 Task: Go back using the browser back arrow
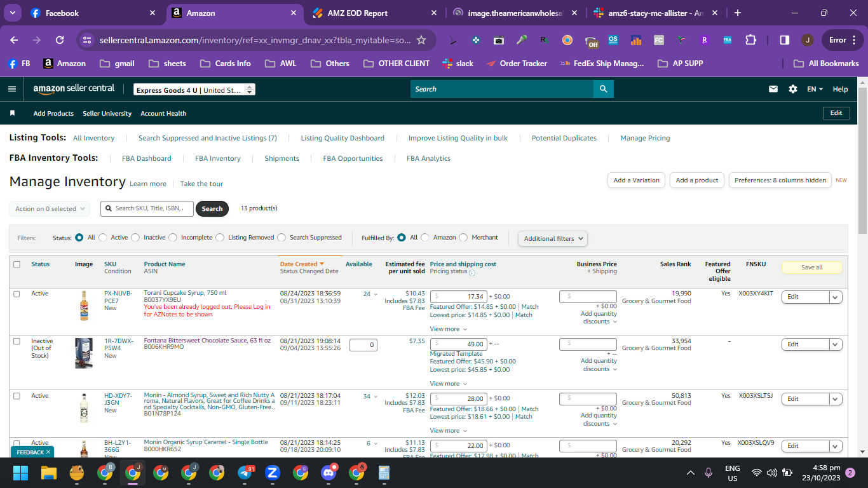tap(14, 40)
